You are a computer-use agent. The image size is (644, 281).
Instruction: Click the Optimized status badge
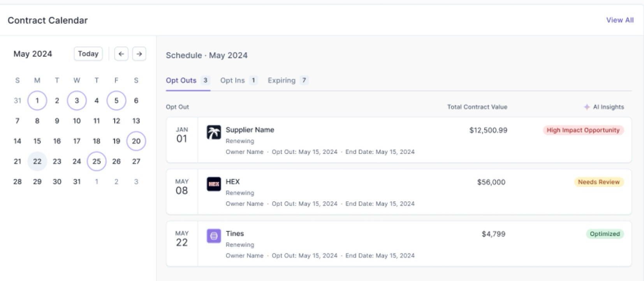(605, 234)
